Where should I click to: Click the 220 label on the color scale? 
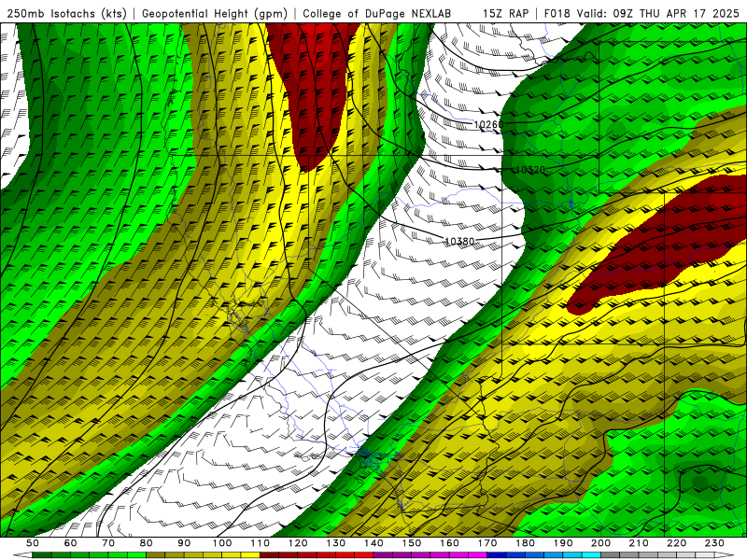[x=677, y=543]
